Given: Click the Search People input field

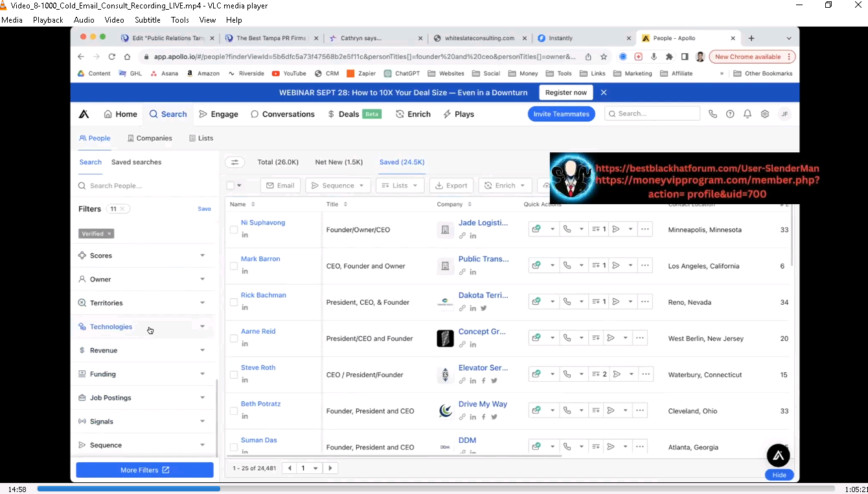Looking at the screenshot, I should (x=144, y=185).
